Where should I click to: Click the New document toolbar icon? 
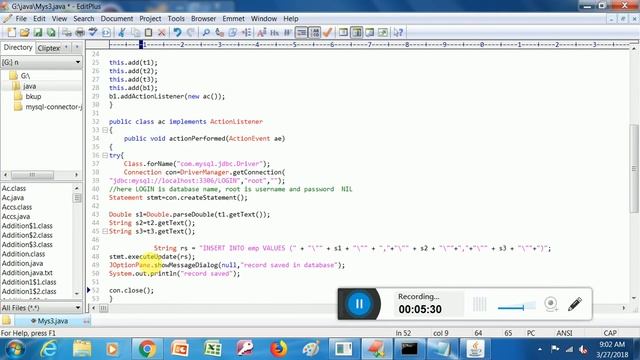coord(11,32)
